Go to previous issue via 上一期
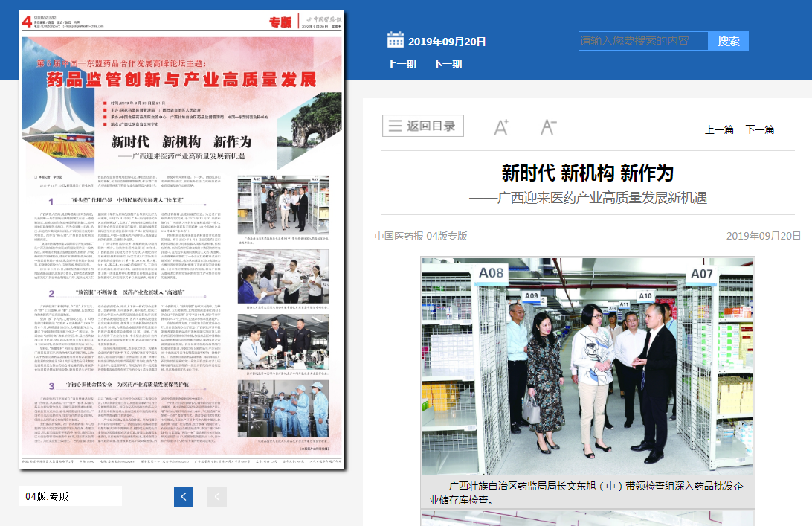Image resolution: width=812 pixels, height=526 pixels. [402, 64]
